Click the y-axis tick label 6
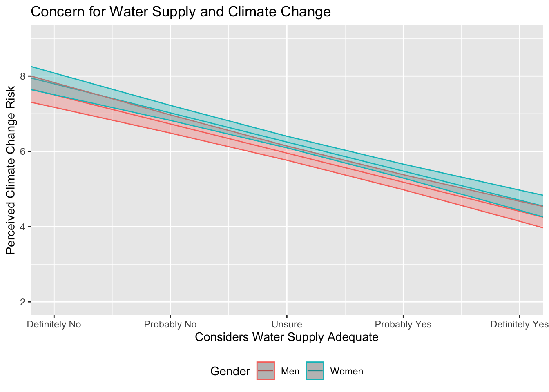 23,151
